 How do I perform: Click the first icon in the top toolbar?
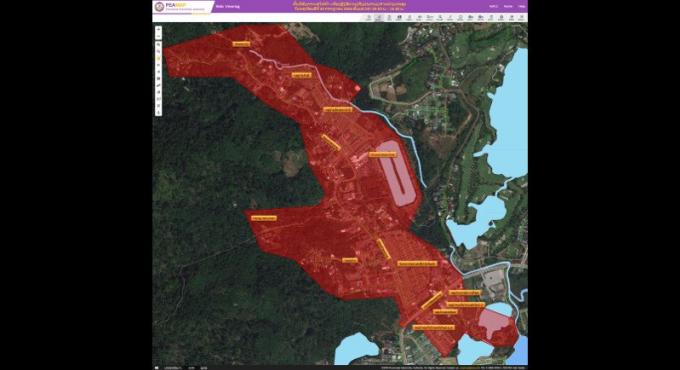(x=369, y=17)
